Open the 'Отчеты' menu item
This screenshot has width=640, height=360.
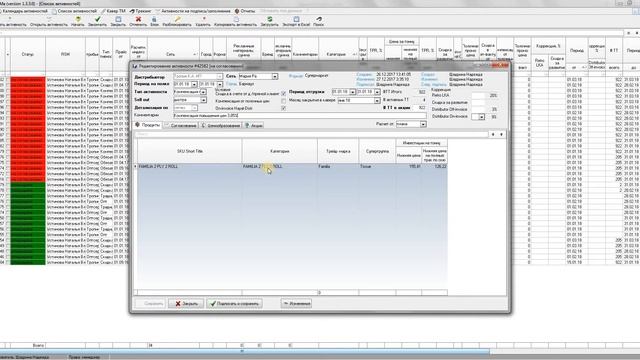tap(244, 11)
